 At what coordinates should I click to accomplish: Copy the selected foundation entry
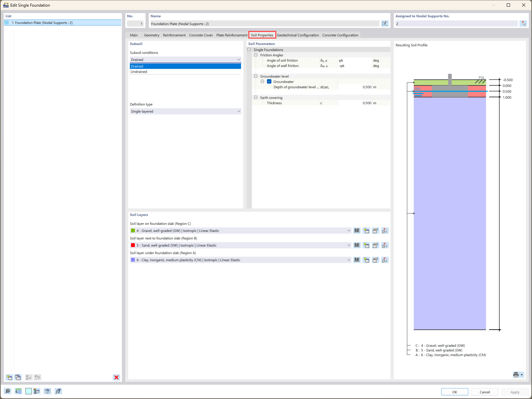tap(18, 377)
